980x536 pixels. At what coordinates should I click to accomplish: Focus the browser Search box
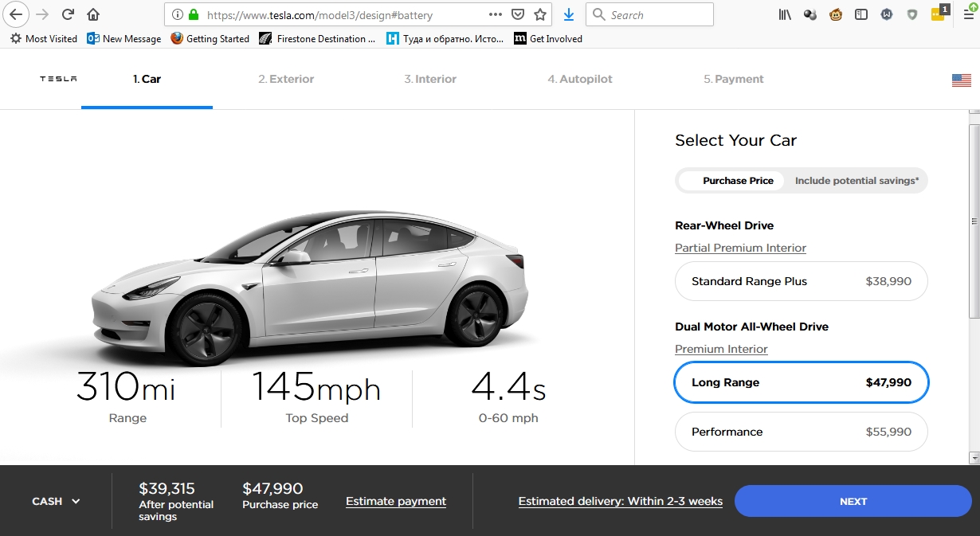point(649,14)
